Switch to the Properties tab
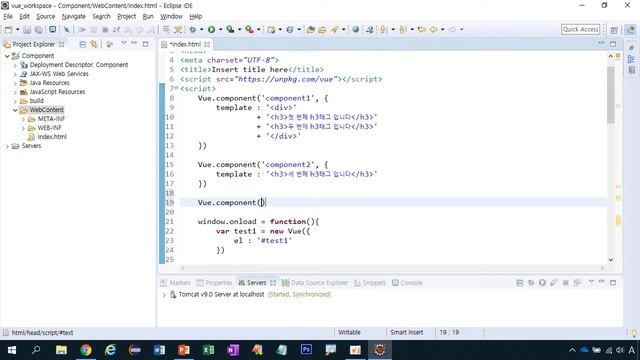The width and height of the screenshot is (640, 360). click(214, 282)
